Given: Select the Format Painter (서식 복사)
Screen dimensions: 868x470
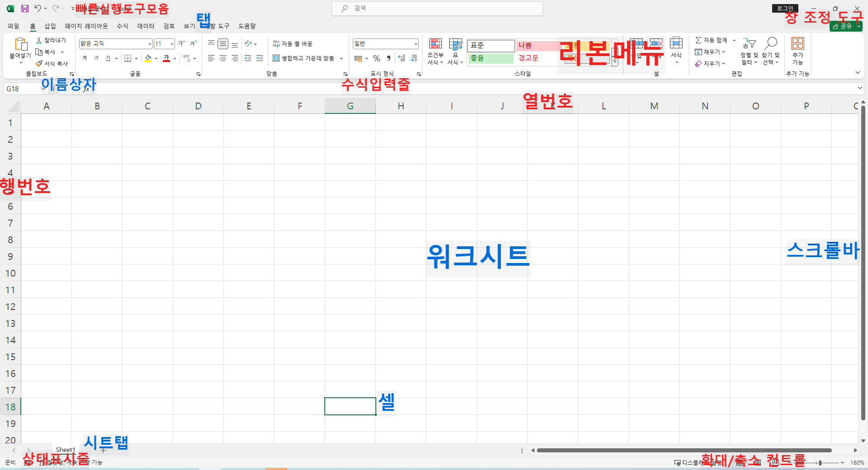Looking at the screenshot, I should (x=52, y=64).
